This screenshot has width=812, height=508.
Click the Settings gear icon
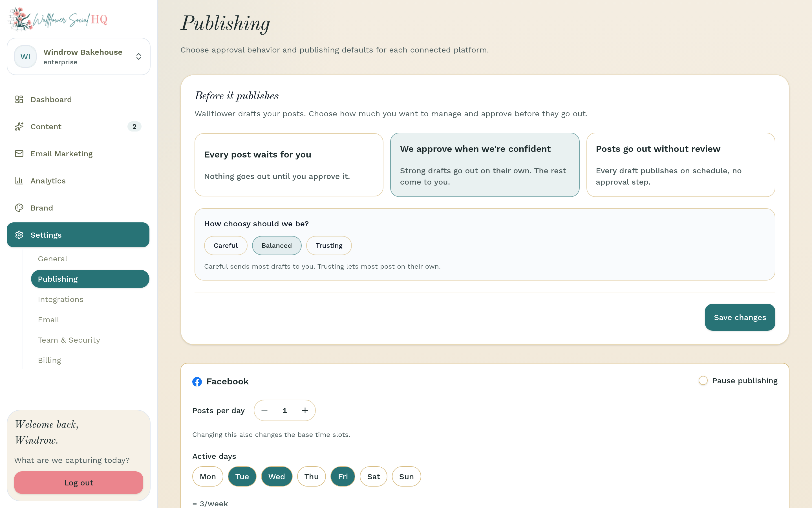pyautogui.click(x=19, y=235)
